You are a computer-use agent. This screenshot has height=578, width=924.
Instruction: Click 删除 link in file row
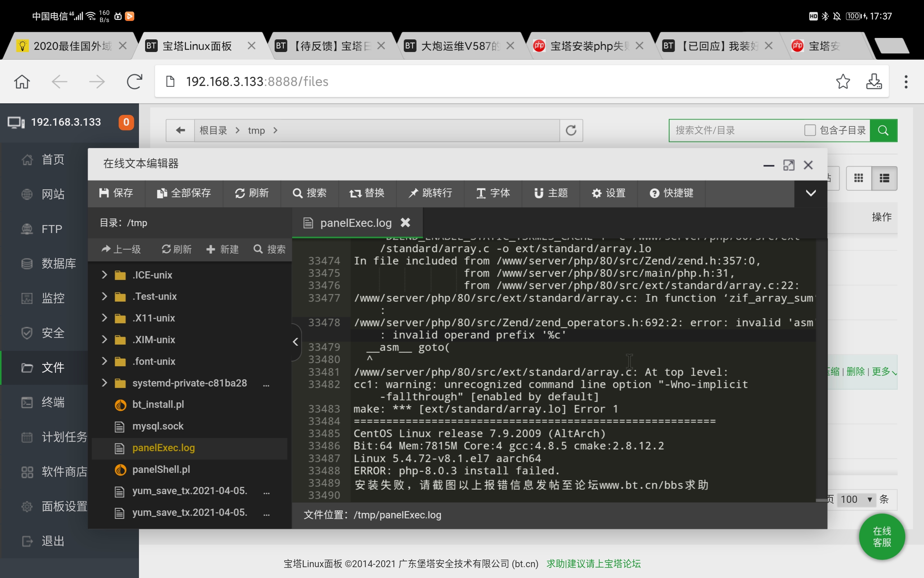coord(855,371)
